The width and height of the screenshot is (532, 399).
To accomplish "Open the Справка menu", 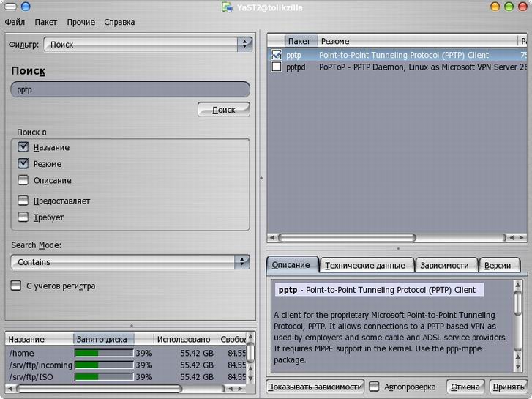I will pos(119,23).
